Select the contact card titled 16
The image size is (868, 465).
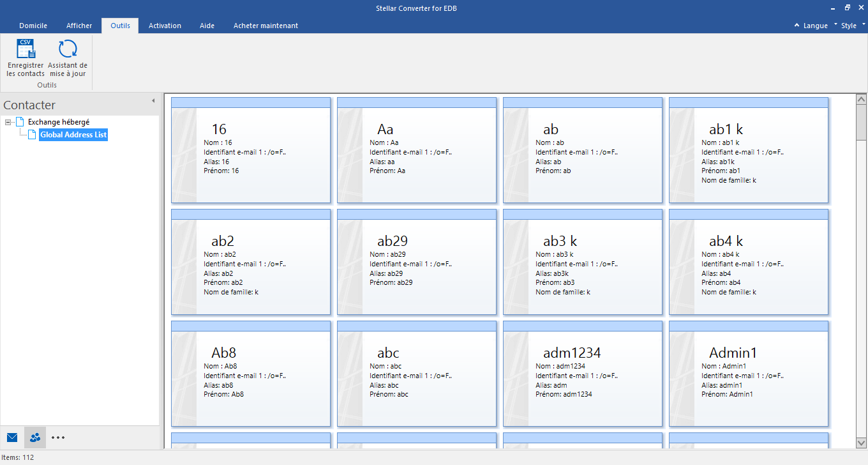click(x=251, y=150)
